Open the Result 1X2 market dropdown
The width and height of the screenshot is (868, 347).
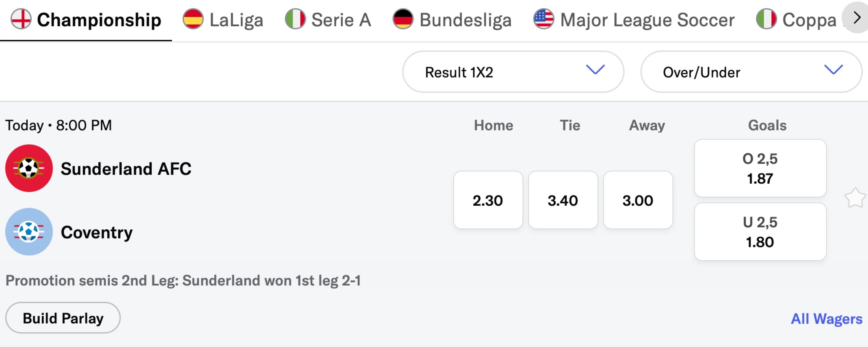pyautogui.click(x=513, y=72)
